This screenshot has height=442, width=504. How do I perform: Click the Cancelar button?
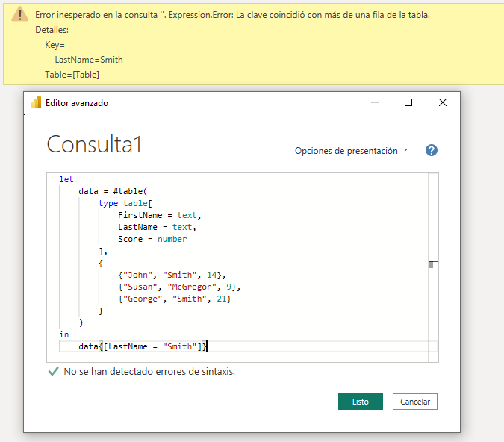coord(414,402)
